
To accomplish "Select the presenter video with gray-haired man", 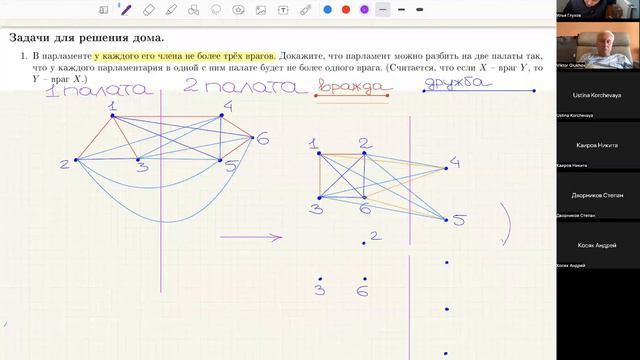I will (x=598, y=45).
